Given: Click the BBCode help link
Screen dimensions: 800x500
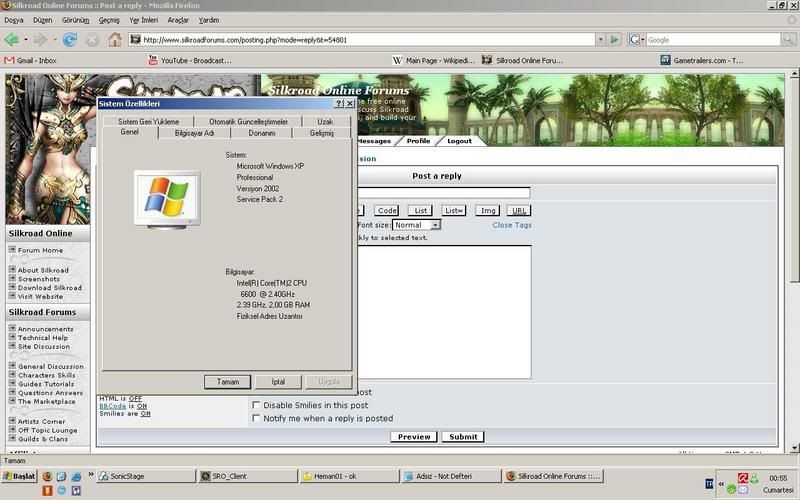Looking at the screenshot, I should click(112, 406).
